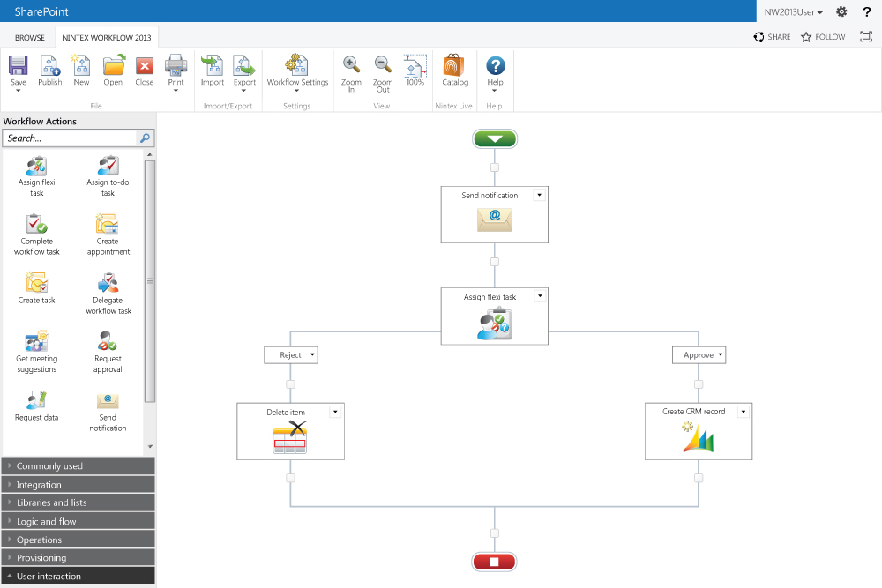Click the green workflow start node
The height and width of the screenshot is (588, 882).
pyautogui.click(x=495, y=139)
